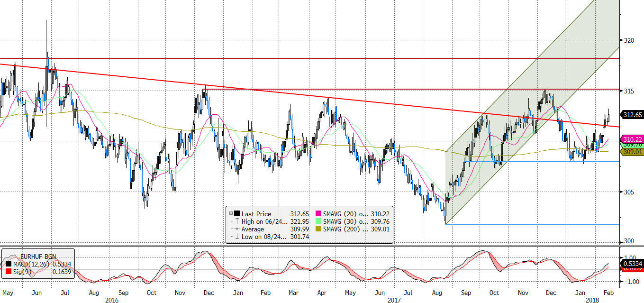Select the Last Price legend label
The height and width of the screenshot is (303, 644).
click(x=255, y=214)
